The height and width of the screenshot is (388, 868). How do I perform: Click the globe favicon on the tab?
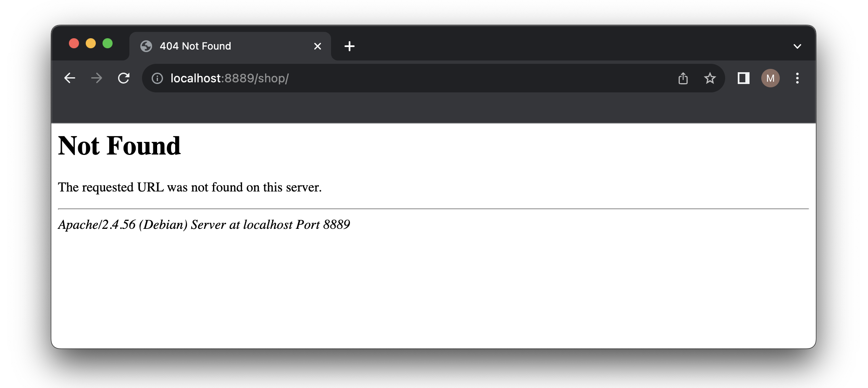pos(146,46)
